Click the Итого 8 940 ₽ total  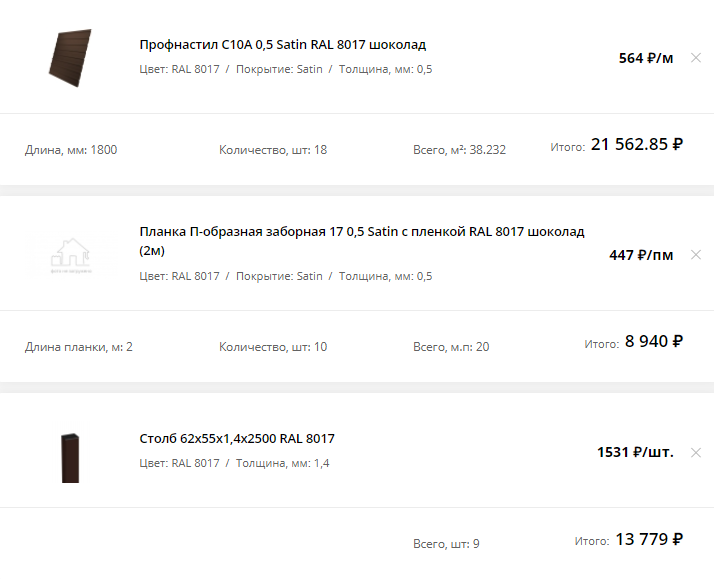(x=653, y=342)
